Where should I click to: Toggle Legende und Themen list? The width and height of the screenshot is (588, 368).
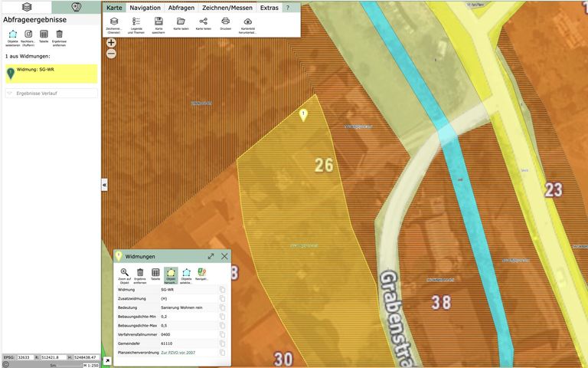coord(136,24)
